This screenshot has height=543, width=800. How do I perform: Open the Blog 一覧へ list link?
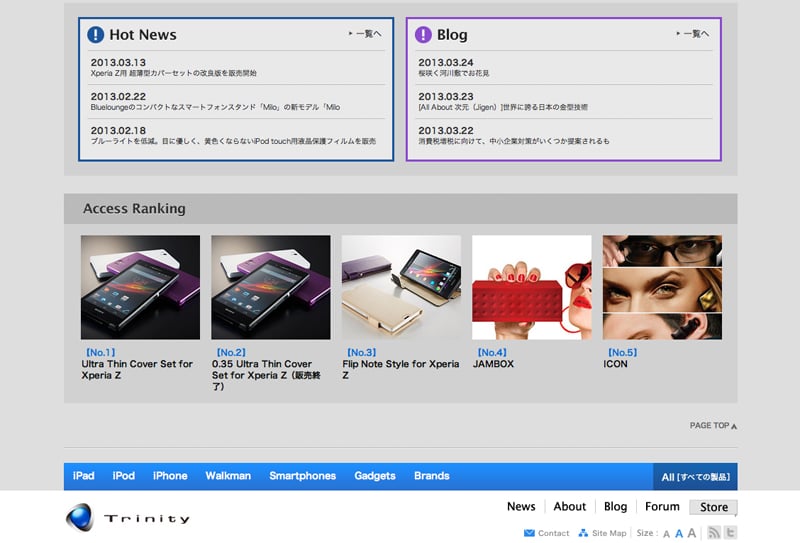(x=693, y=34)
